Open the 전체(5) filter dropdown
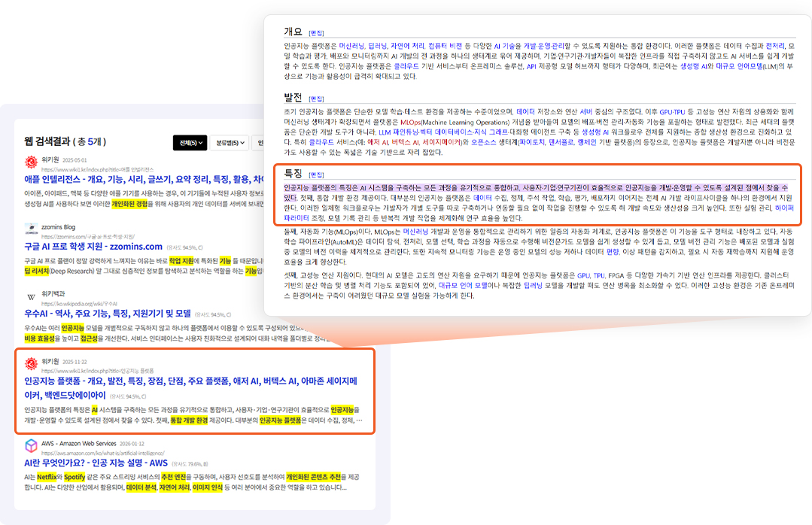 (190, 143)
